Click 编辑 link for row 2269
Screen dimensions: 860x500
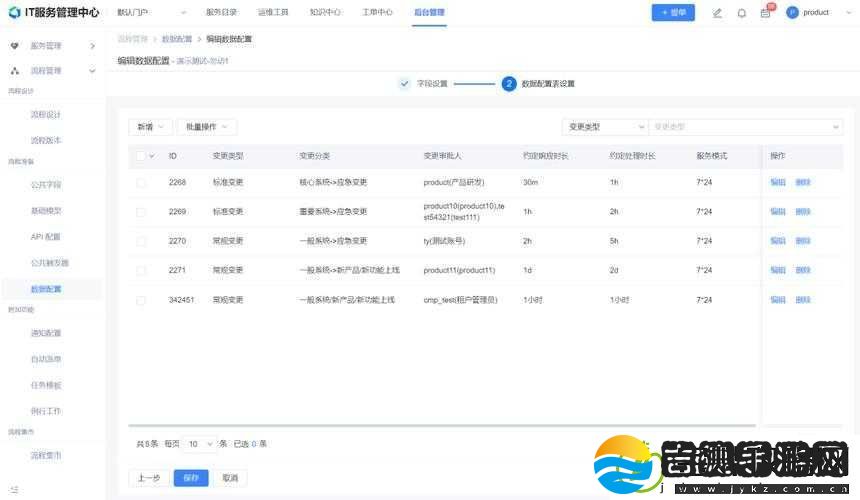[x=778, y=212]
